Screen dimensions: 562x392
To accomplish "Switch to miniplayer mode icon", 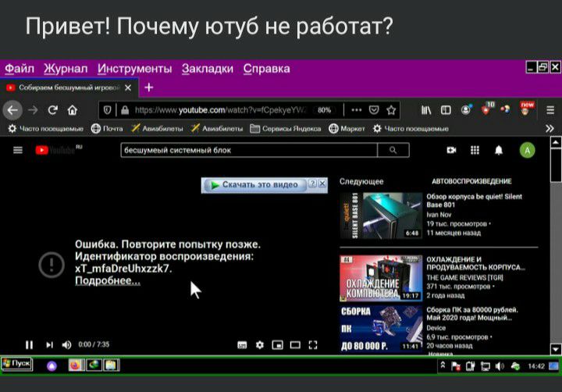I will 277,345.
